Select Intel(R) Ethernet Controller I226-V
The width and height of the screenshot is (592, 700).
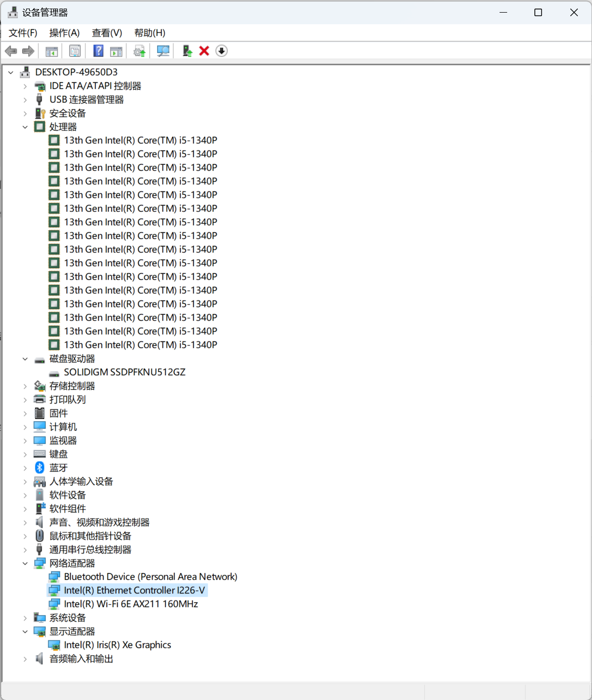[134, 590]
